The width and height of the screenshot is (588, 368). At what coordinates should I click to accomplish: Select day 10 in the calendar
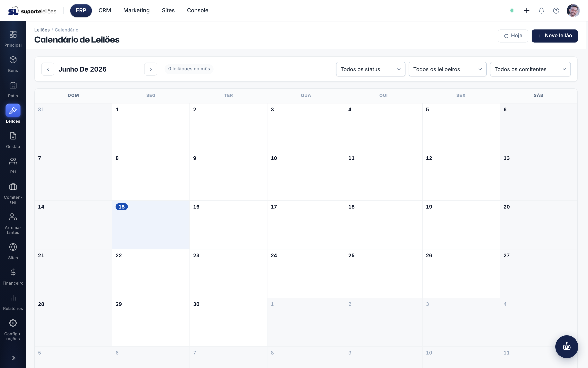(306, 176)
